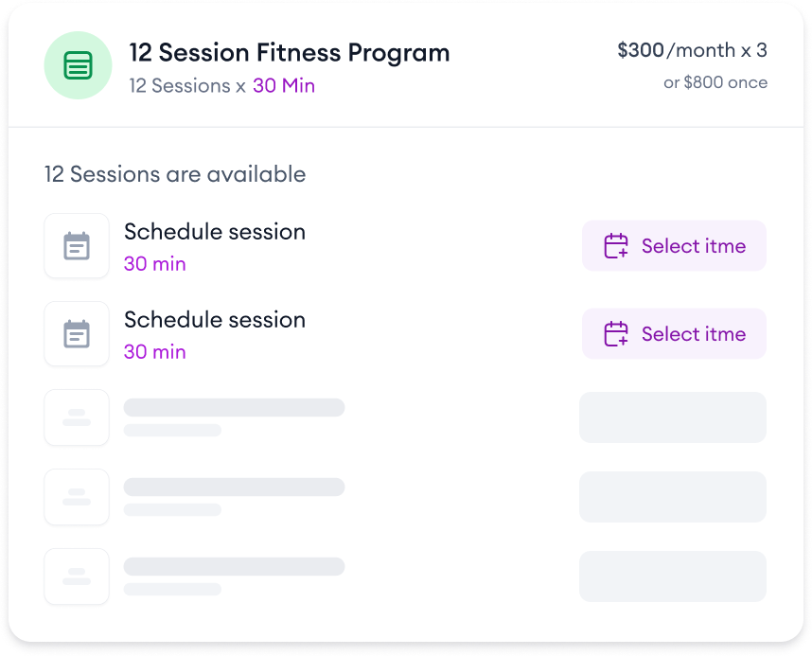Click the first session's calendar icon
The width and height of the screenshot is (812, 656).
coord(77,246)
